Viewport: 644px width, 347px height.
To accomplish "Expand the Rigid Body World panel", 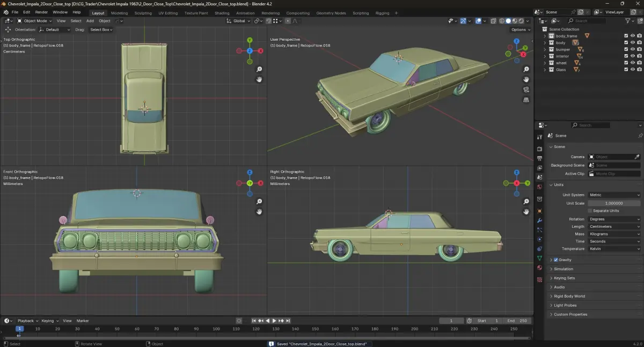I will point(569,296).
